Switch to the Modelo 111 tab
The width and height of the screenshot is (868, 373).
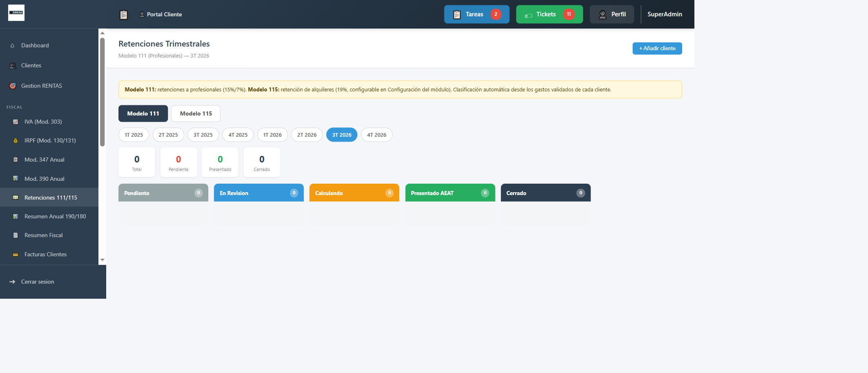[x=143, y=113]
